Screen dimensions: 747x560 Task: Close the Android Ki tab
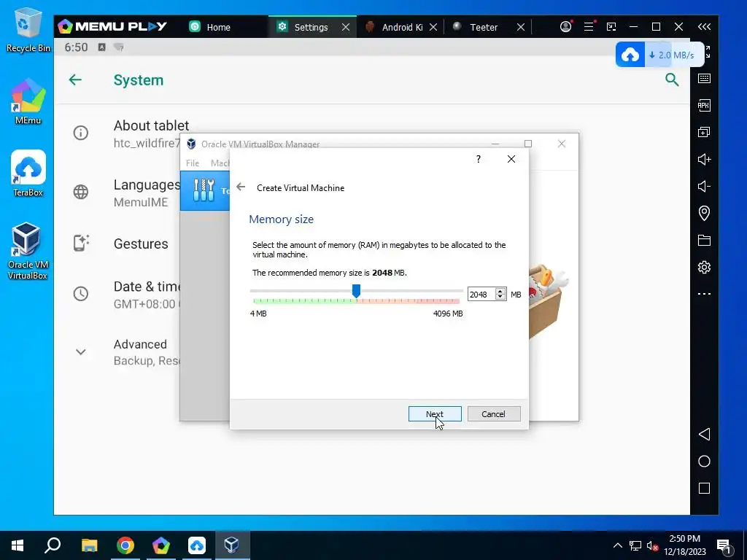coord(433,27)
